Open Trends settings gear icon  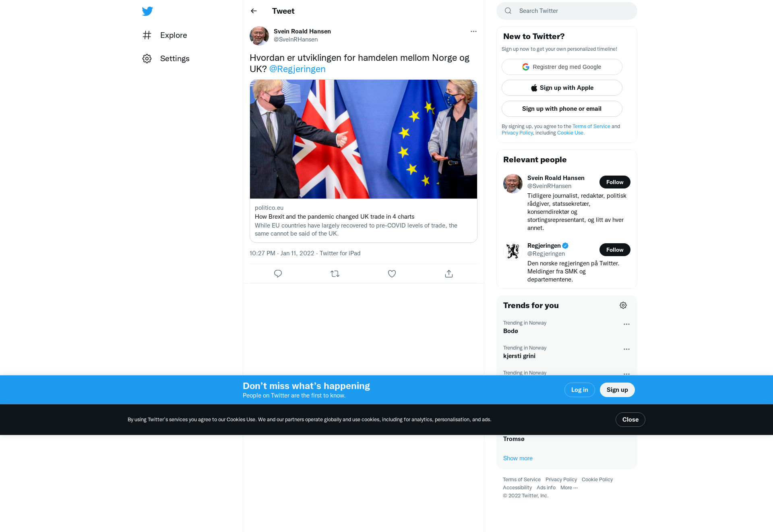pyautogui.click(x=623, y=305)
